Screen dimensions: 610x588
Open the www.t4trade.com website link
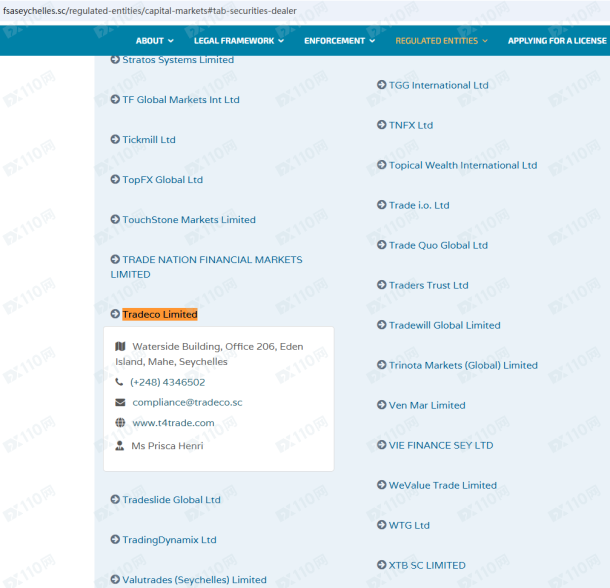click(x=173, y=423)
